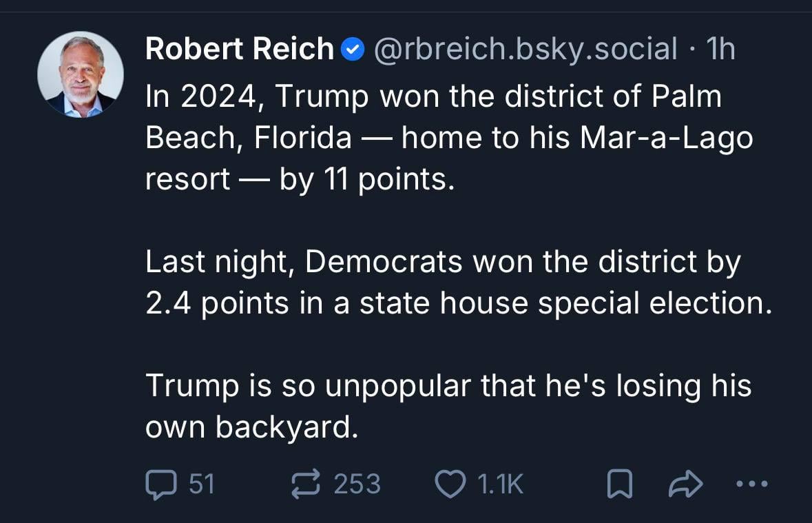This screenshot has width=812, height=523.
Task: Click the reply speech bubble icon
Action: (161, 484)
